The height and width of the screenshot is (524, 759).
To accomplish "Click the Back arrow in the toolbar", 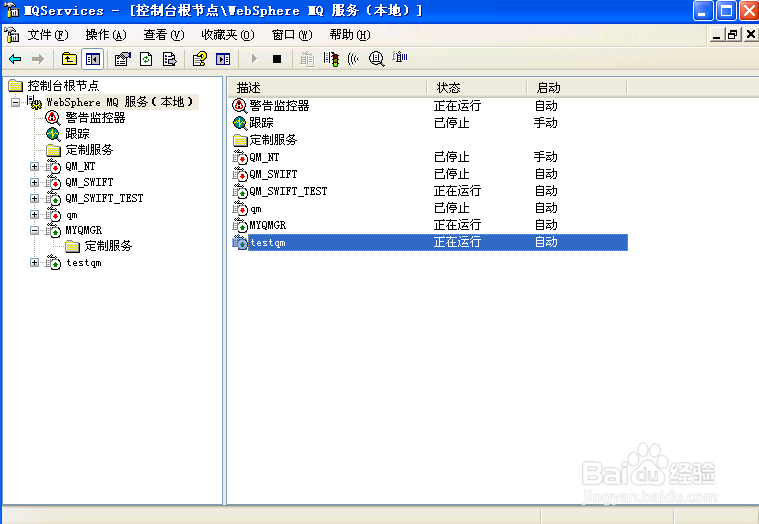I will [15, 59].
